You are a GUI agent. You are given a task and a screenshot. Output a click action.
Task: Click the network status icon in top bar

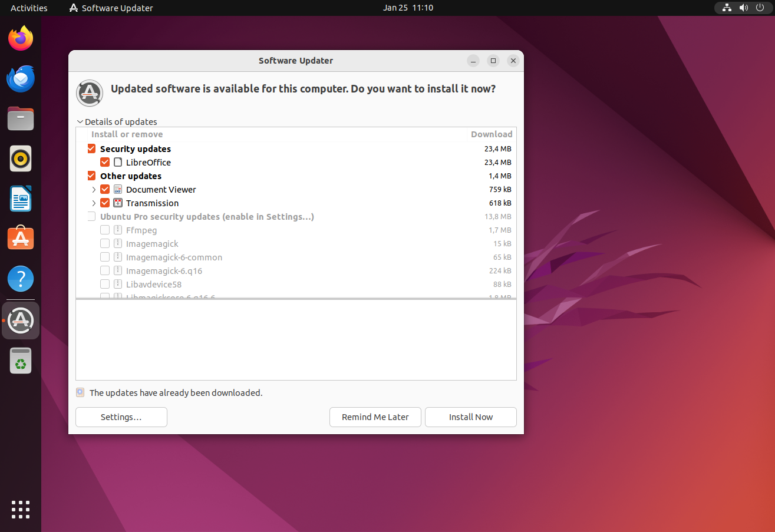coord(727,8)
